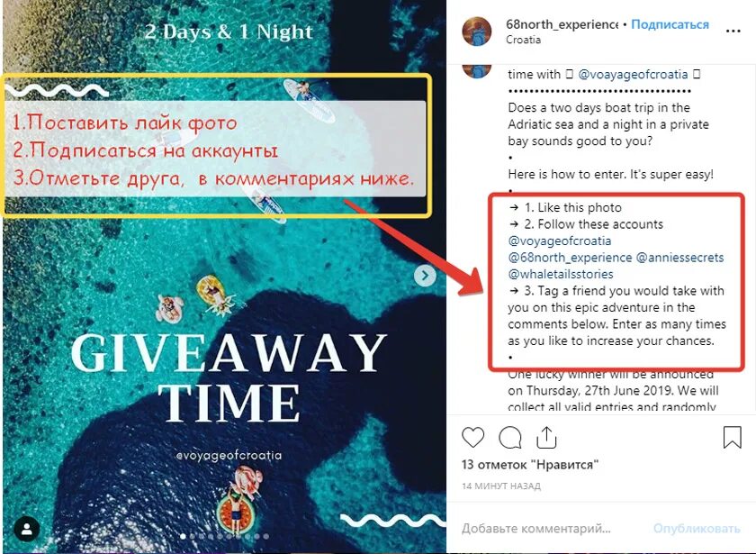Like the post with the heart icon

[x=473, y=438]
